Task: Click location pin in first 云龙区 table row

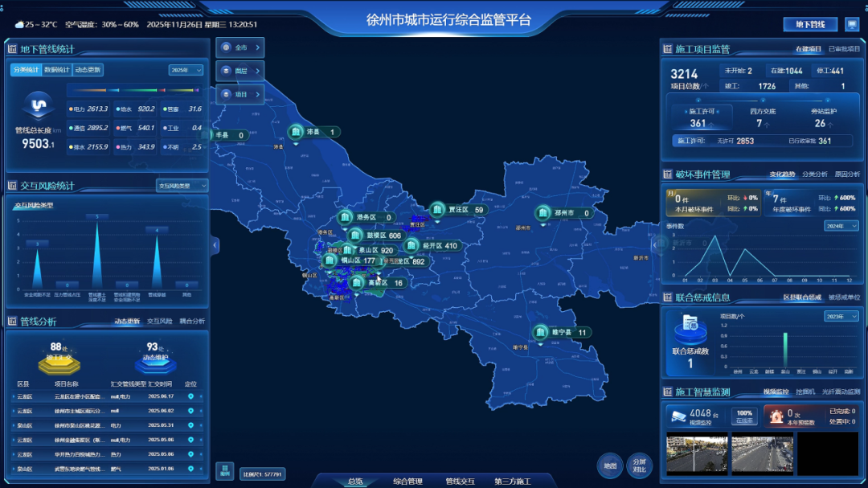Action: (190, 396)
